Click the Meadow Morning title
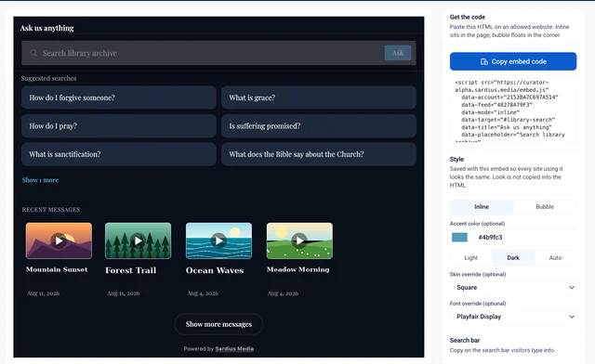 [x=297, y=269]
